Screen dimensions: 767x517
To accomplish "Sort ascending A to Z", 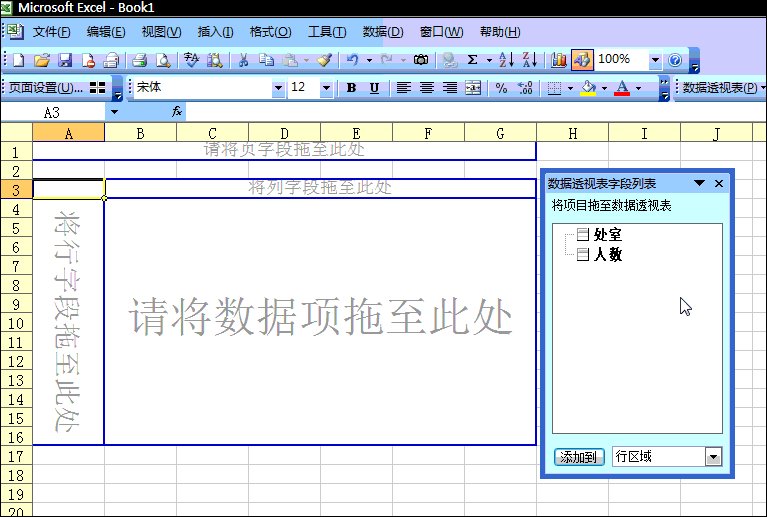I will point(506,60).
